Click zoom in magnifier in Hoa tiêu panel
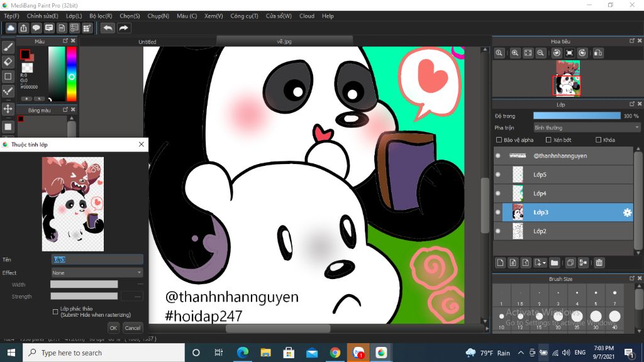The width and height of the screenshot is (644, 362). (x=514, y=53)
